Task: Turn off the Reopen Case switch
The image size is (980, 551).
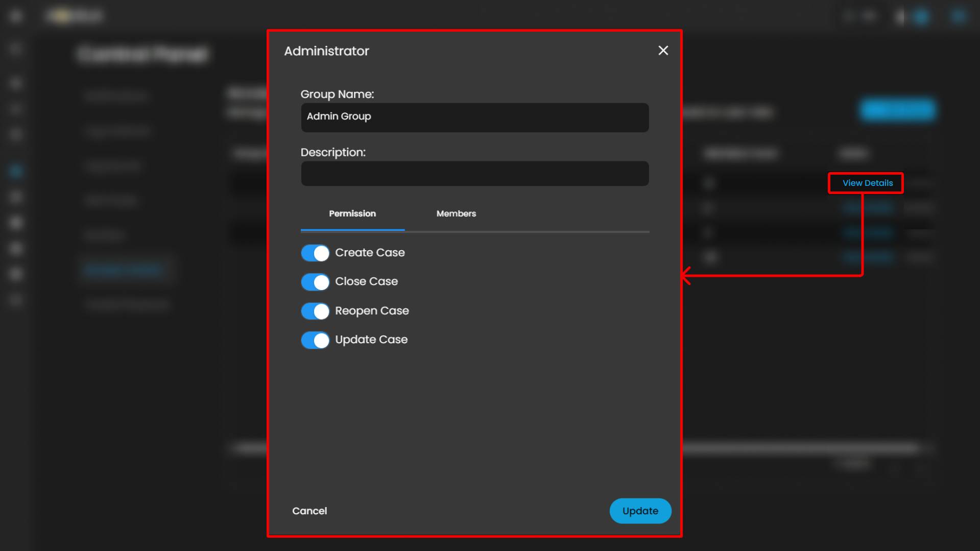Action: click(315, 311)
